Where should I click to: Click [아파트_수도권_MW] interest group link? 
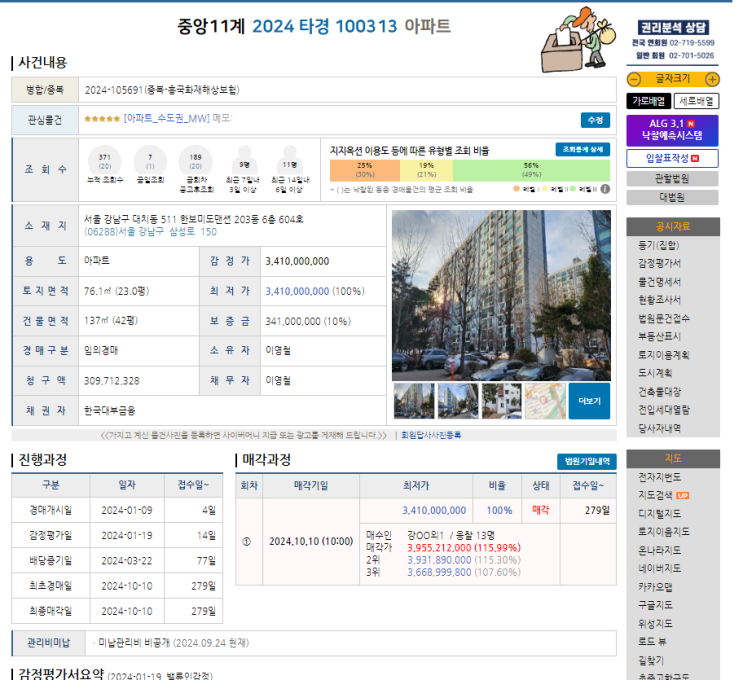click(x=166, y=118)
